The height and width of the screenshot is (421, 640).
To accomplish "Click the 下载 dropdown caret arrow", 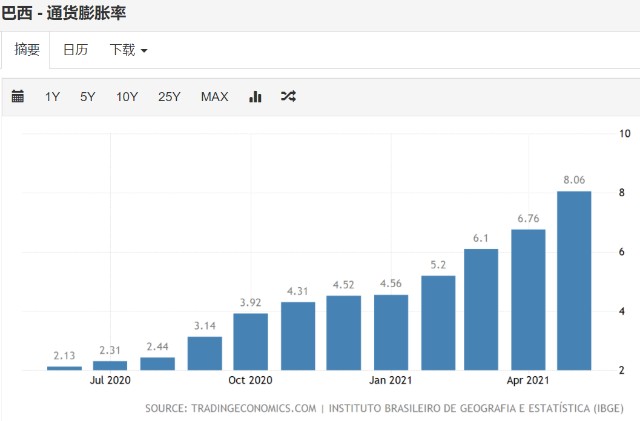I will coord(144,51).
